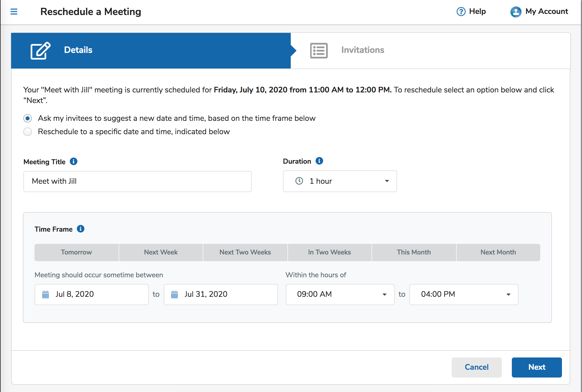Show info tooltip for Time Frame

[80, 229]
